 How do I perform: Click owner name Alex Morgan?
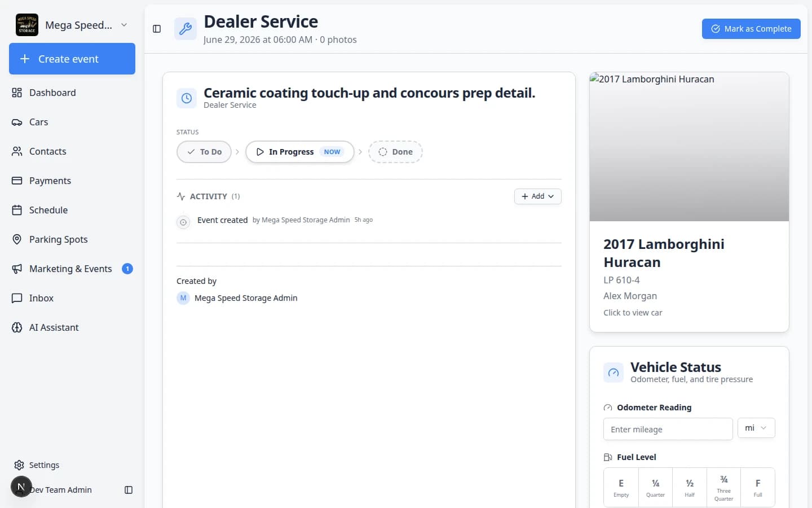[x=630, y=296]
